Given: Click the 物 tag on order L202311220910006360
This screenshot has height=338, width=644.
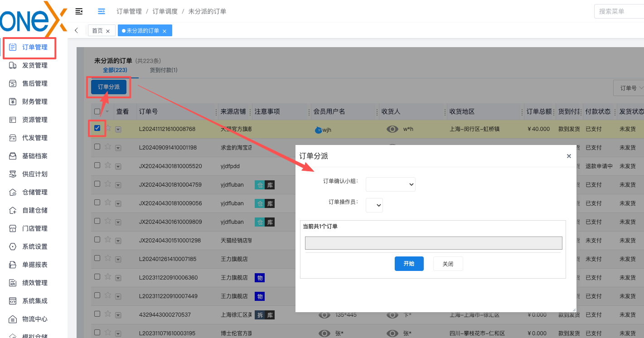Looking at the screenshot, I should 260,278.
